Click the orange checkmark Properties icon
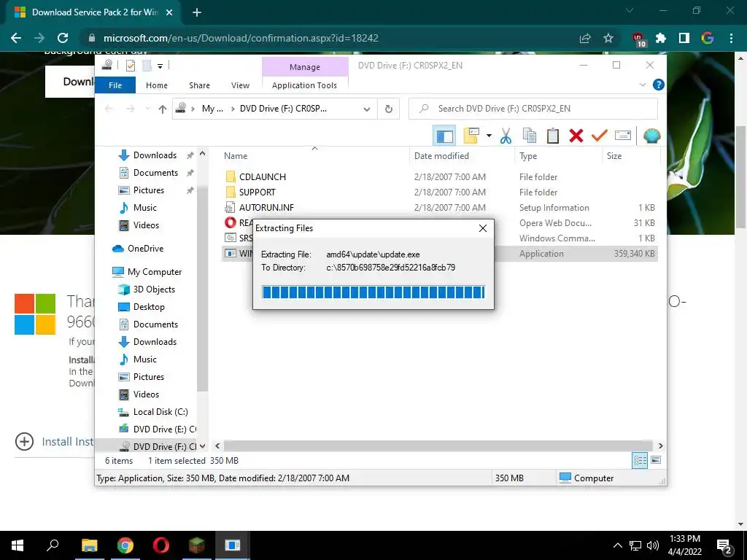This screenshot has width=747, height=560. pos(600,136)
